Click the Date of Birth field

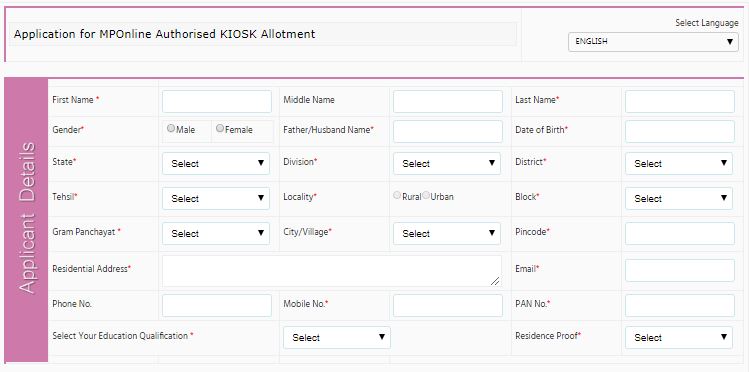[680, 131]
